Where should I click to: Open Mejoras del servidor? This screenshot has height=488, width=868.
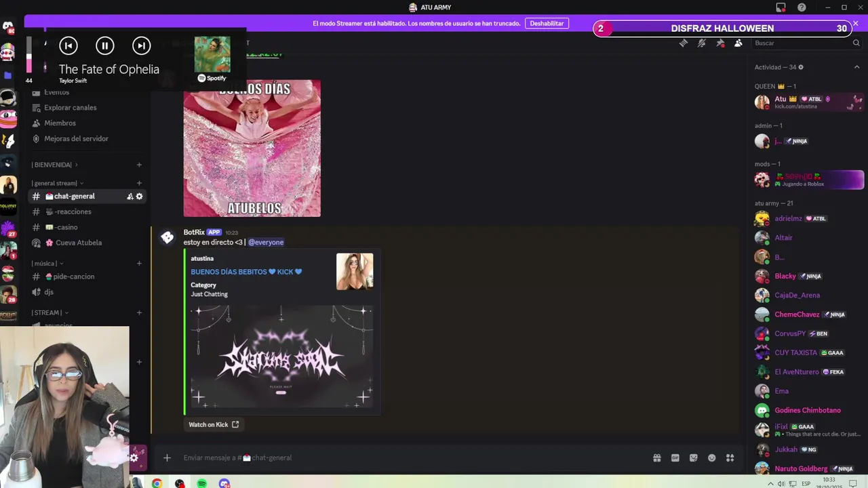pyautogui.click(x=76, y=139)
